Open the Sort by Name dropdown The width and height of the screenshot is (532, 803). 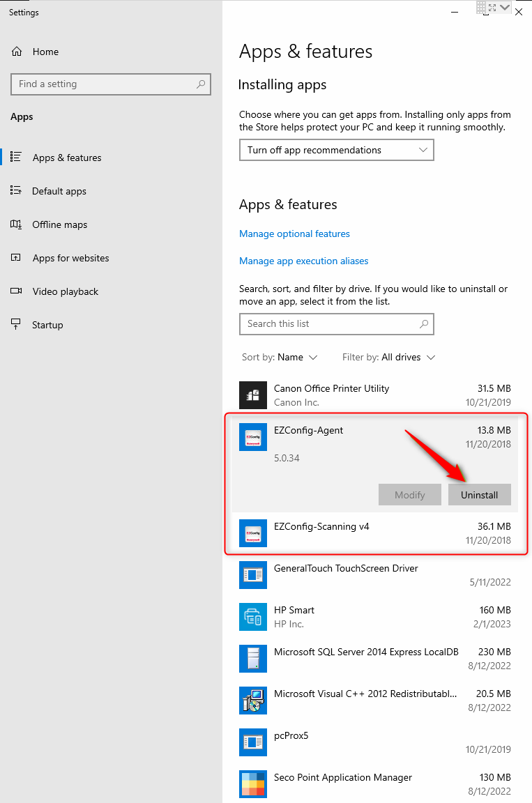coord(280,357)
